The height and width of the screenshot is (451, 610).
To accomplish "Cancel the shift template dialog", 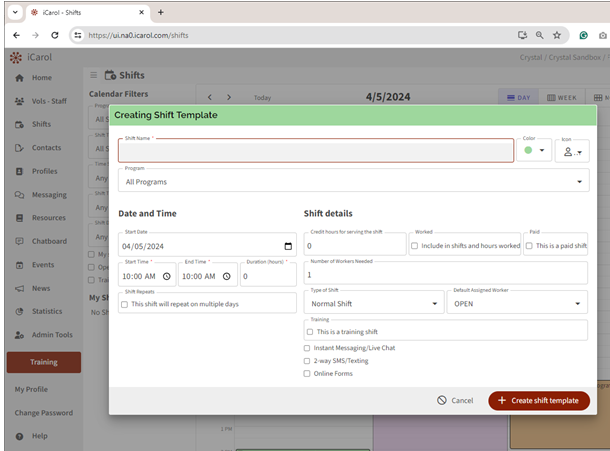I will [455, 400].
